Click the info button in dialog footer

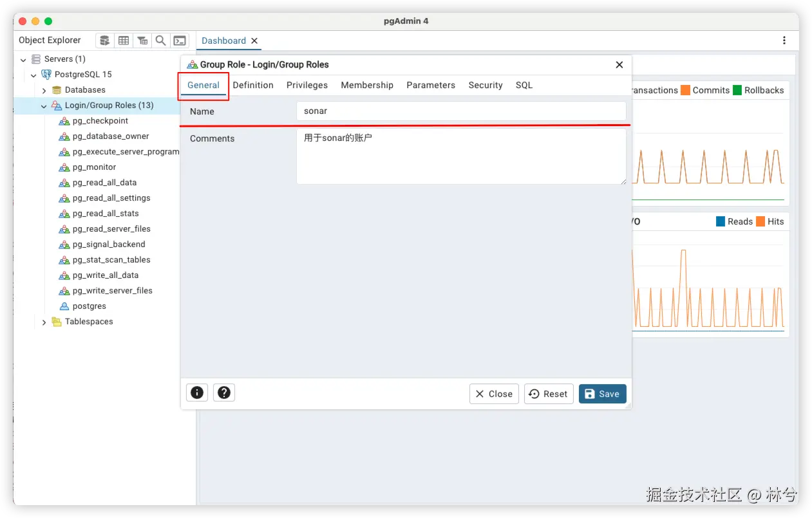pyautogui.click(x=197, y=393)
